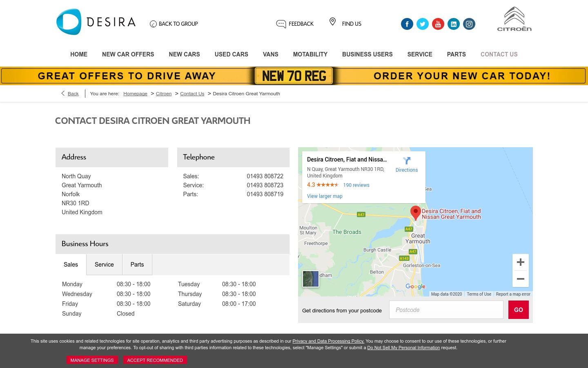Click View larger map link
This screenshot has width=588, height=368.
click(x=325, y=196)
